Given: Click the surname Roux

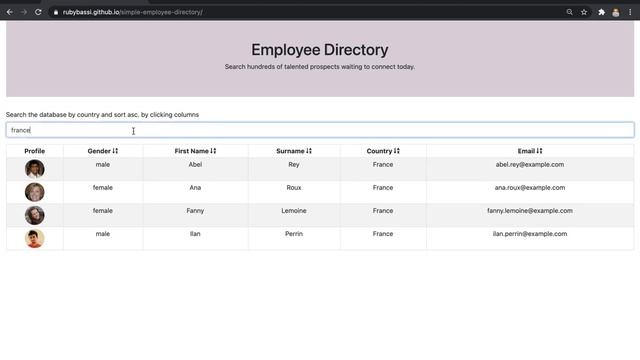Looking at the screenshot, I should coord(294,188).
